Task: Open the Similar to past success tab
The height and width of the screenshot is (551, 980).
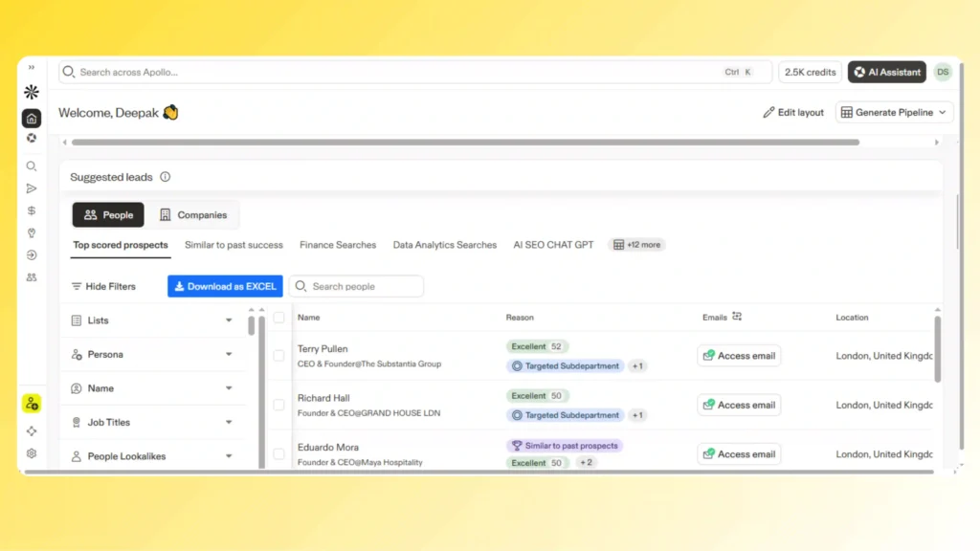Action: click(234, 245)
